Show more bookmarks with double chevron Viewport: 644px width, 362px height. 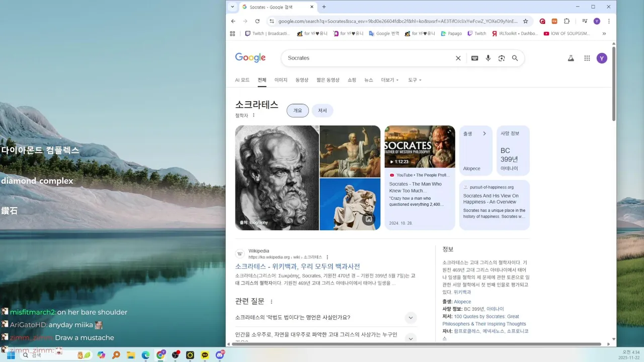(604, 34)
